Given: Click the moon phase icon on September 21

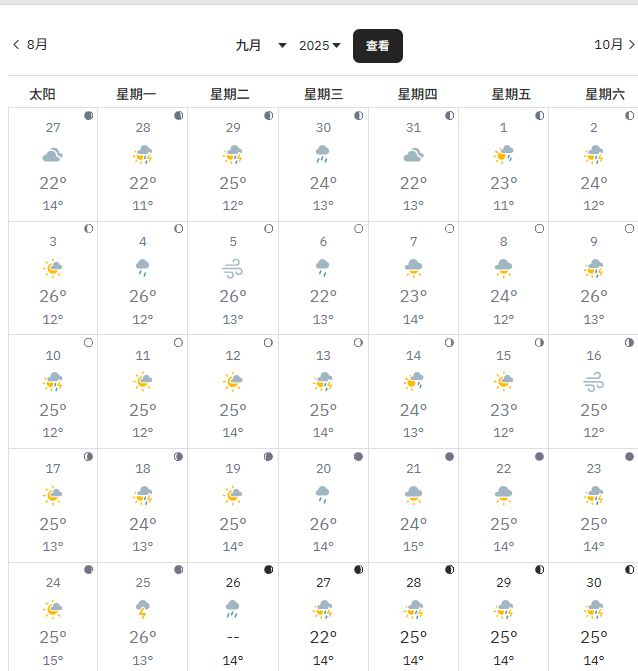Looking at the screenshot, I should (449, 456).
